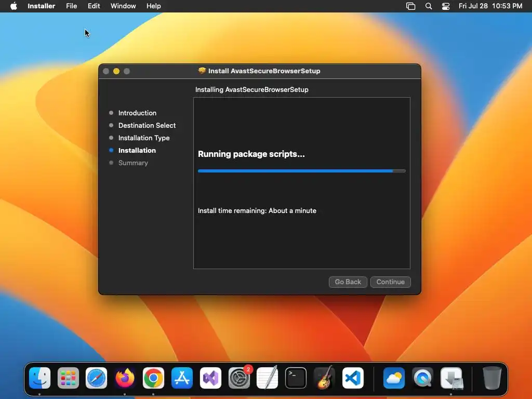
Task: Open Control Center in menu bar
Action: coord(445,6)
